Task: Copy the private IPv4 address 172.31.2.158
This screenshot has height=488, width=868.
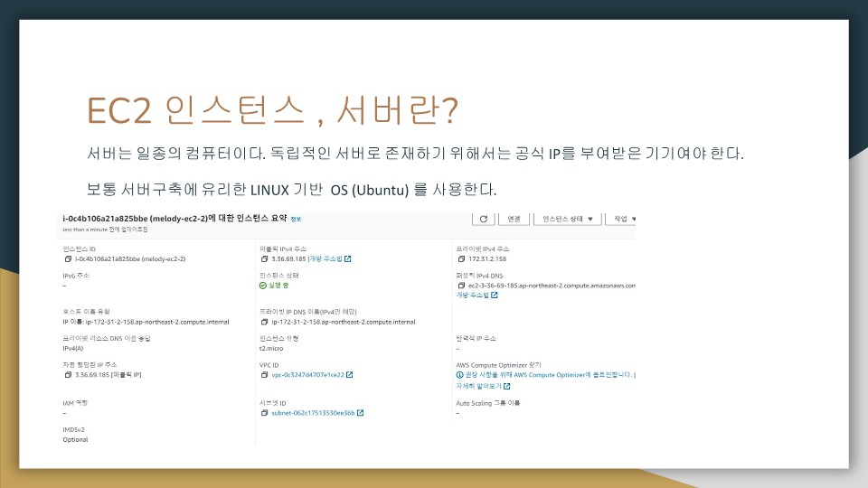Action: coord(461,259)
